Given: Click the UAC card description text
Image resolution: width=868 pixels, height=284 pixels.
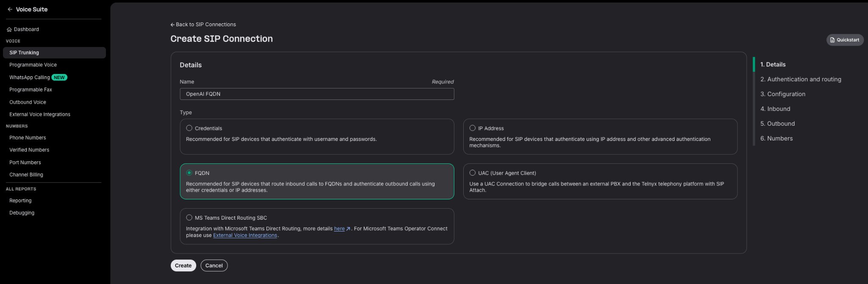Looking at the screenshot, I should point(596,187).
